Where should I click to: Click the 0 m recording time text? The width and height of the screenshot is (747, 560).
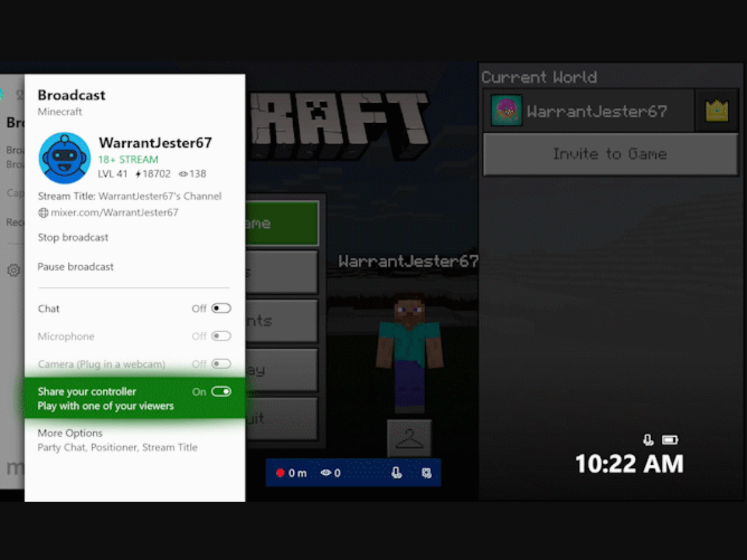(x=298, y=473)
